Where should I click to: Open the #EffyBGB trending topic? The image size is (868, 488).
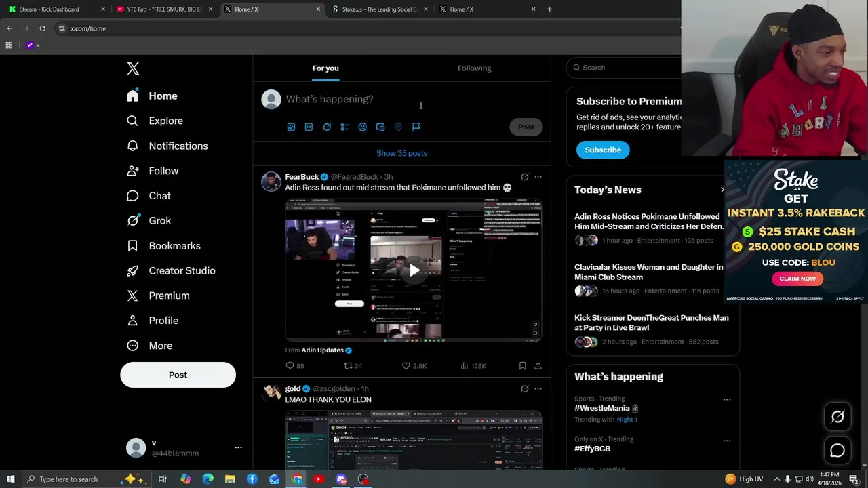coord(592,449)
